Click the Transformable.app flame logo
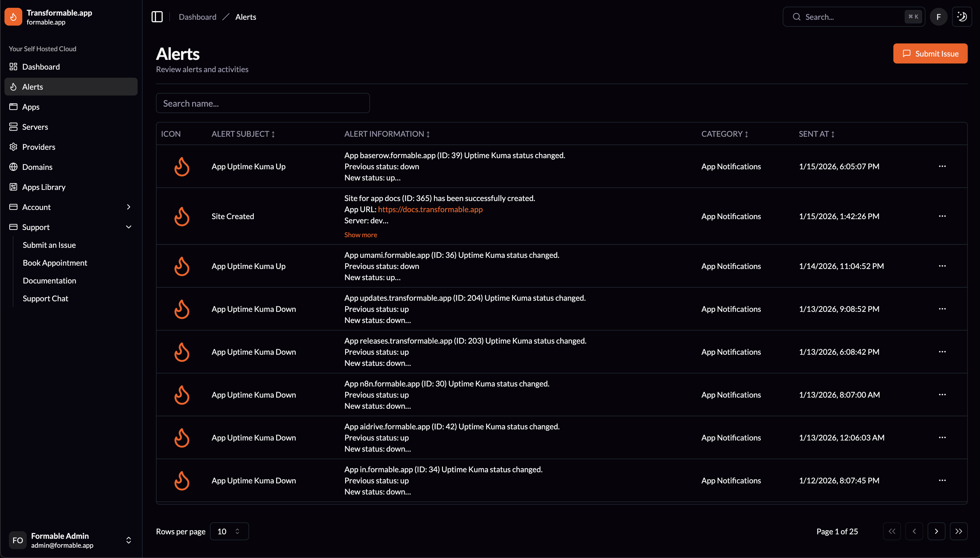Viewport: 980px width, 558px height. tap(13, 16)
